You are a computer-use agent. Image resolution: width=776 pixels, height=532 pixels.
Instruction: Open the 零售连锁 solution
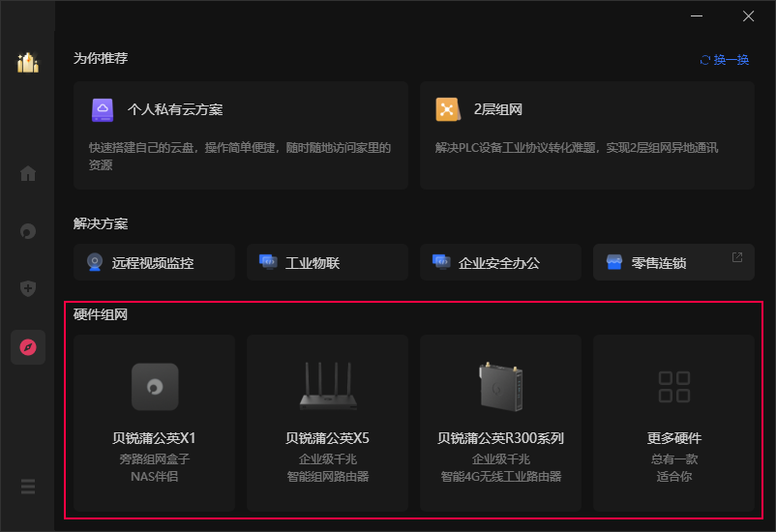673,262
